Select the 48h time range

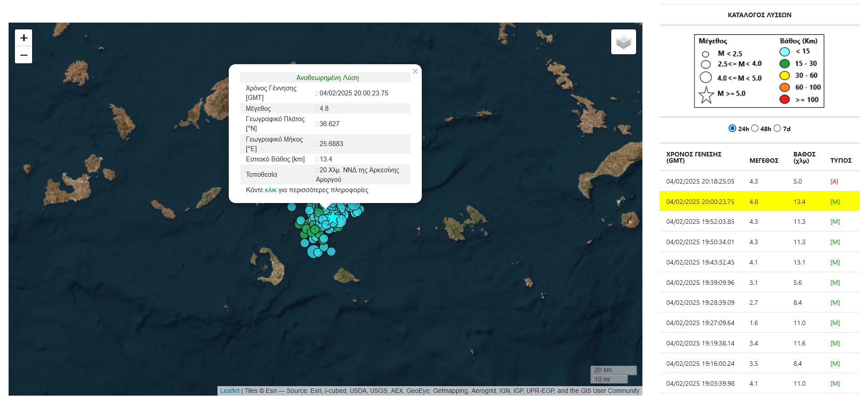tap(755, 128)
